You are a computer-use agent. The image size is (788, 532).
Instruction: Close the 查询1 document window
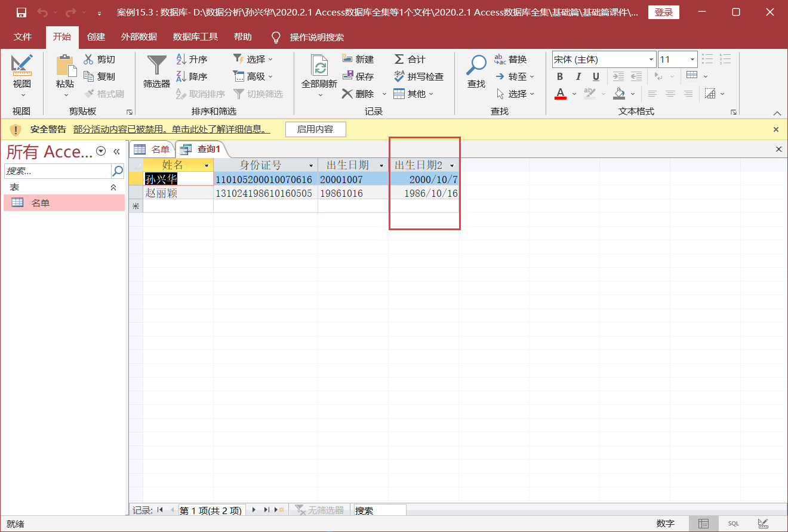point(778,149)
